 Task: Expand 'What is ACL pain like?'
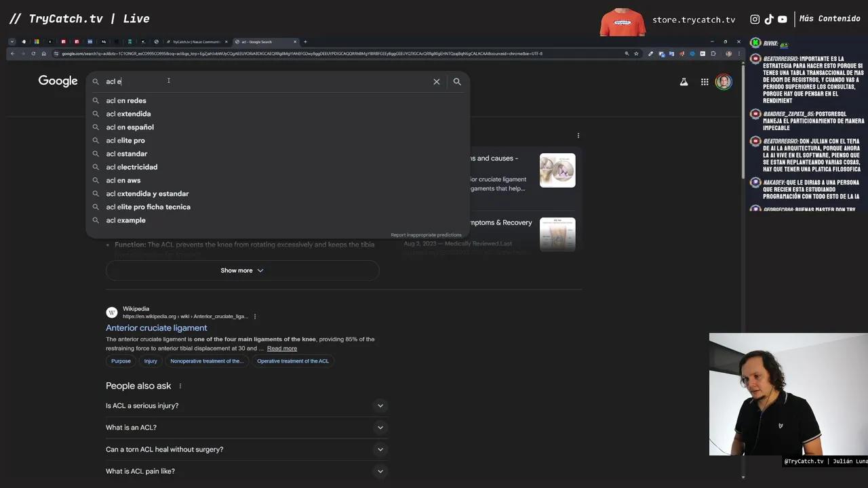tap(247, 471)
